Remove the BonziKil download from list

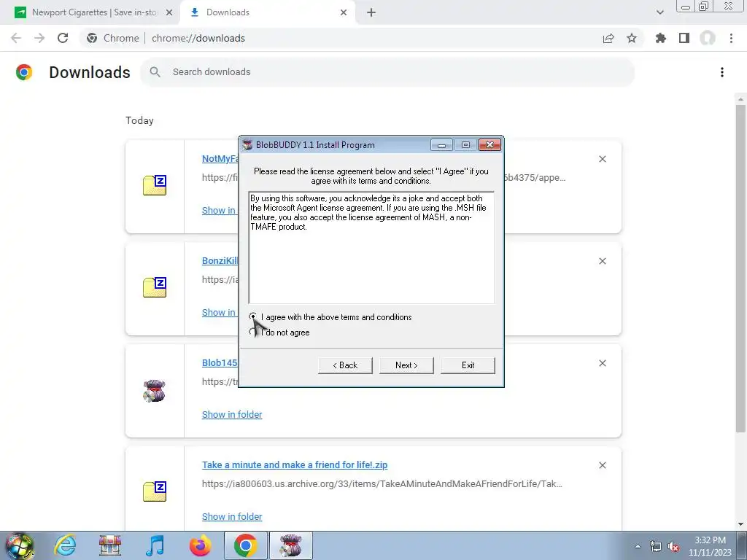click(x=602, y=261)
